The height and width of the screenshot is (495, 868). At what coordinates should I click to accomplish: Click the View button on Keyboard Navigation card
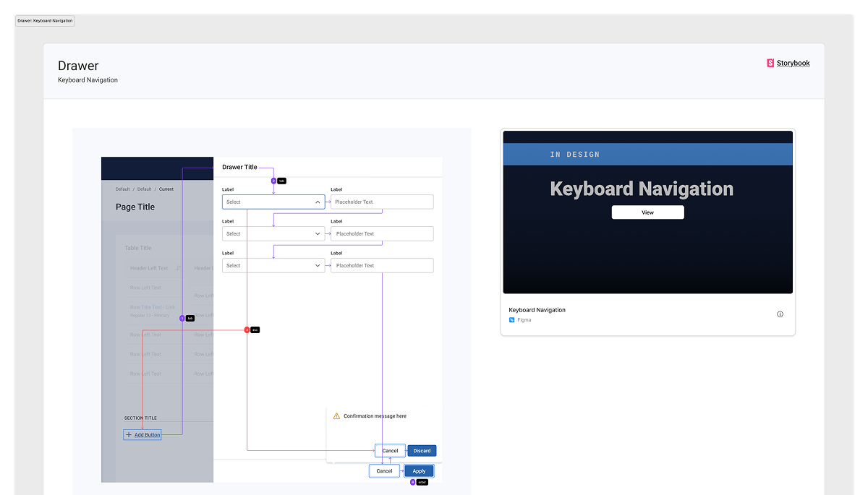click(x=647, y=212)
